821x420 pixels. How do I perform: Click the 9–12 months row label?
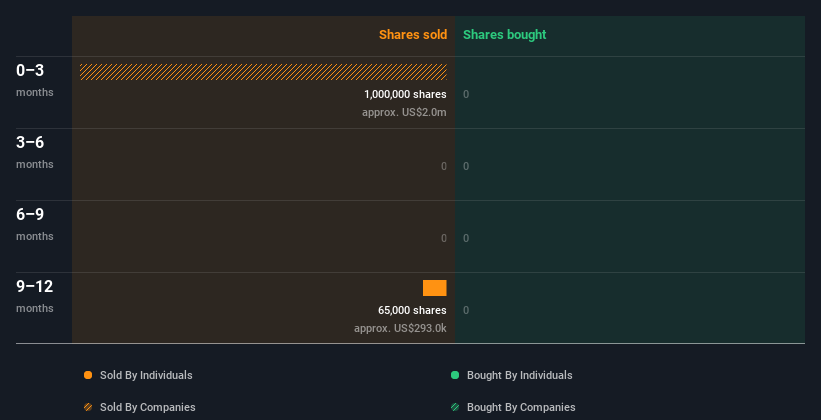click(x=35, y=296)
